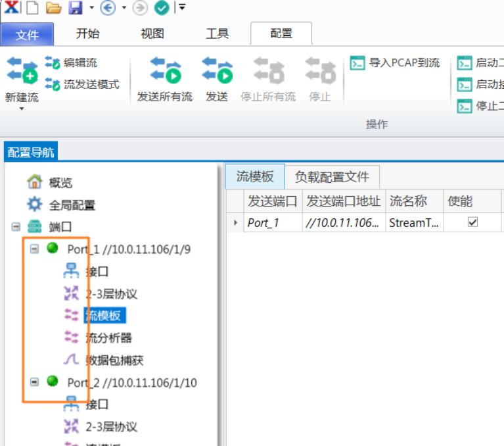The width and height of the screenshot is (504, 446).
Task: Select 流模板 under Port_1
Action: coord(104,315)
